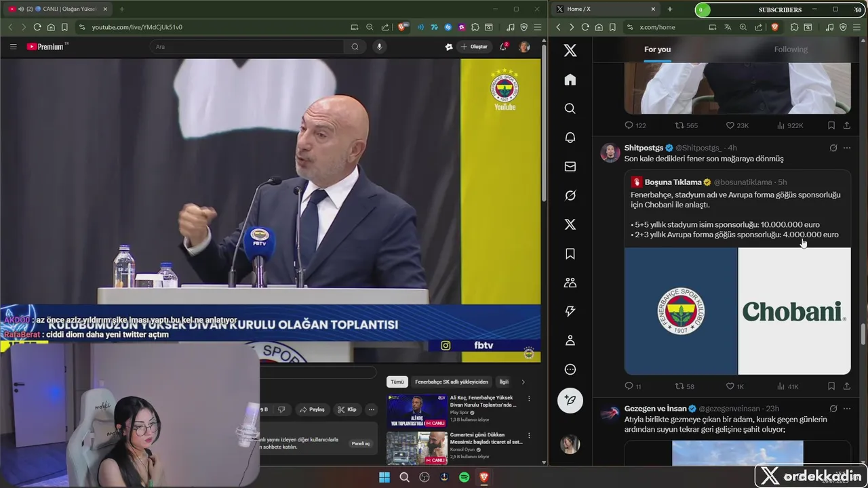Open options for Ali Koç video
The image size is (868, 488).
click(529, 399)
